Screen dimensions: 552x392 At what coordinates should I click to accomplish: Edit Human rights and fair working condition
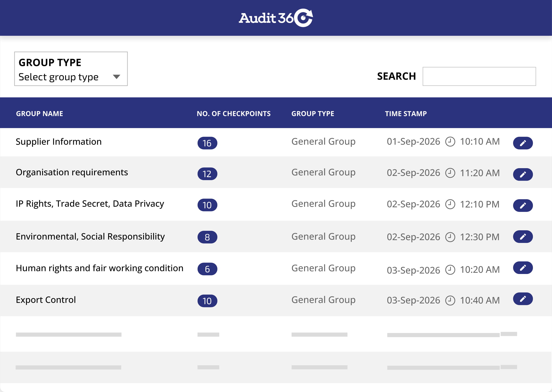pyautogui.click(x=523, y=268)
